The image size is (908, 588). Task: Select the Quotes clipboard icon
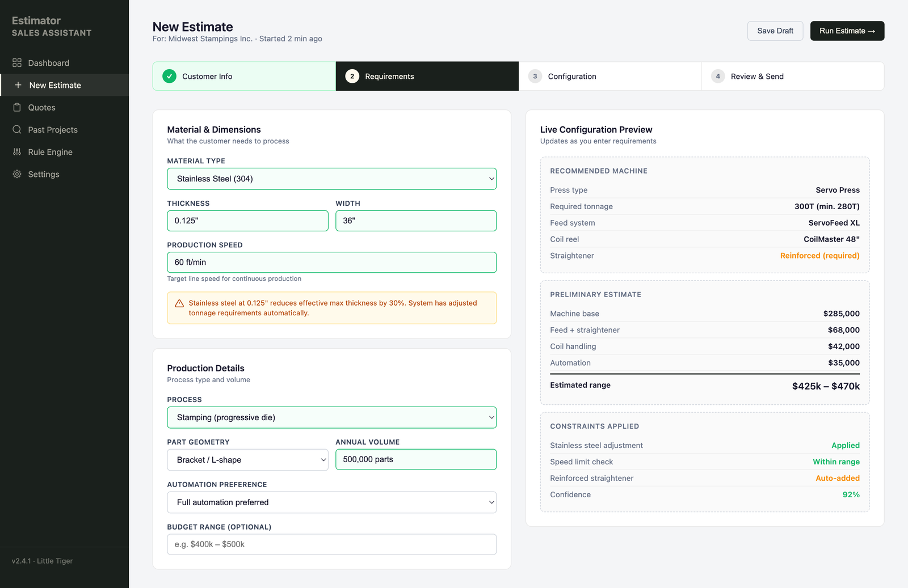[17, 107]
